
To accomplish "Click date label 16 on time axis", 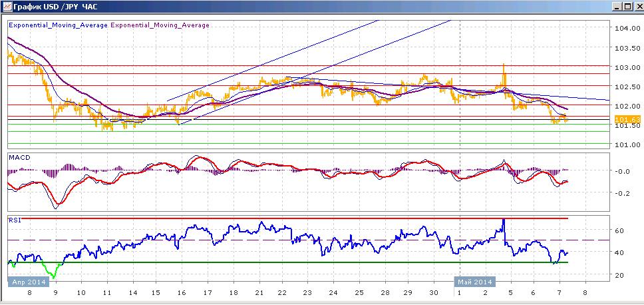I will point(182,294).
